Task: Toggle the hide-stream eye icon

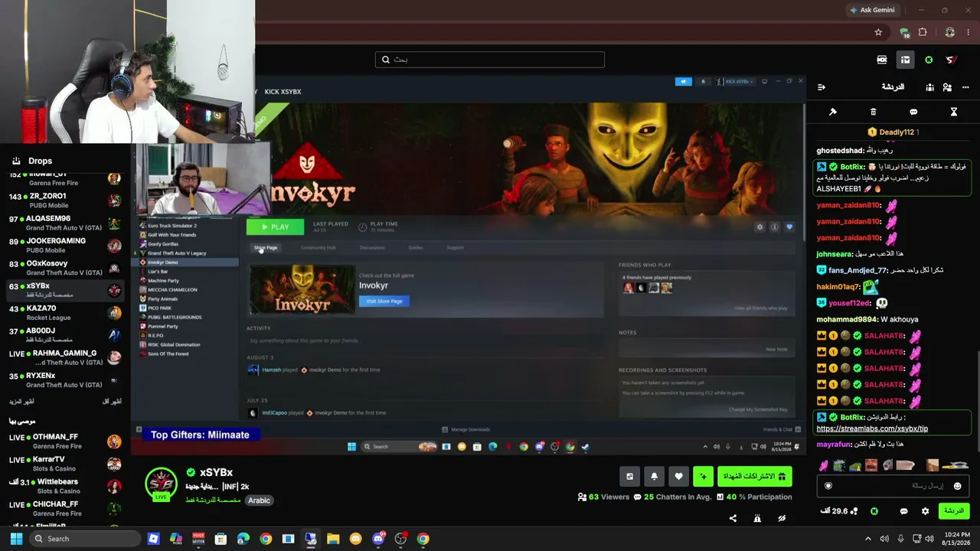Action: [782, 518]
